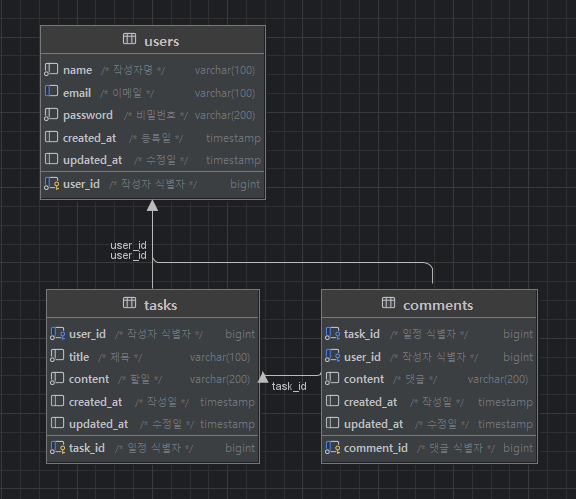Screen dimensions: 576x499
Task: Click task_id primary key icon in tasks
Action: coord(57,447)
